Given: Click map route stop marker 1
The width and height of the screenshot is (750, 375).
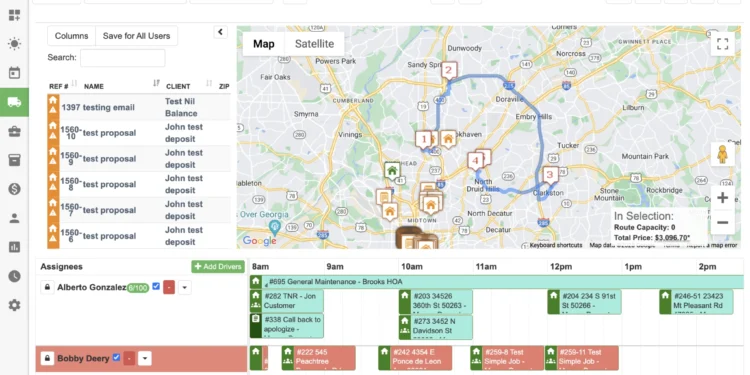Looking at the screenshot, I should click(423, 140).
